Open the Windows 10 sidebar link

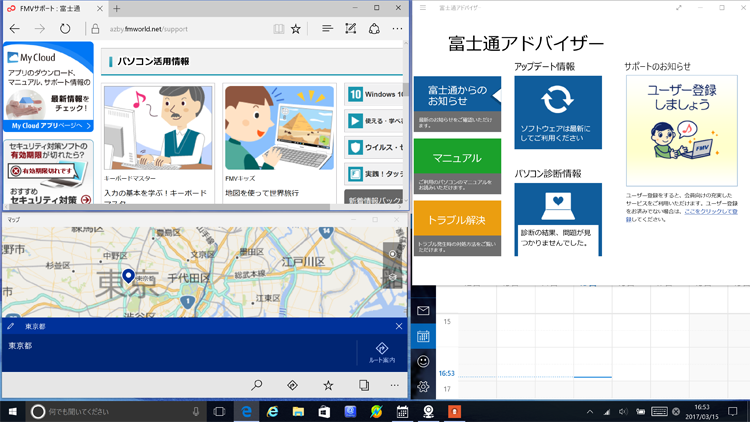[375, 94]
